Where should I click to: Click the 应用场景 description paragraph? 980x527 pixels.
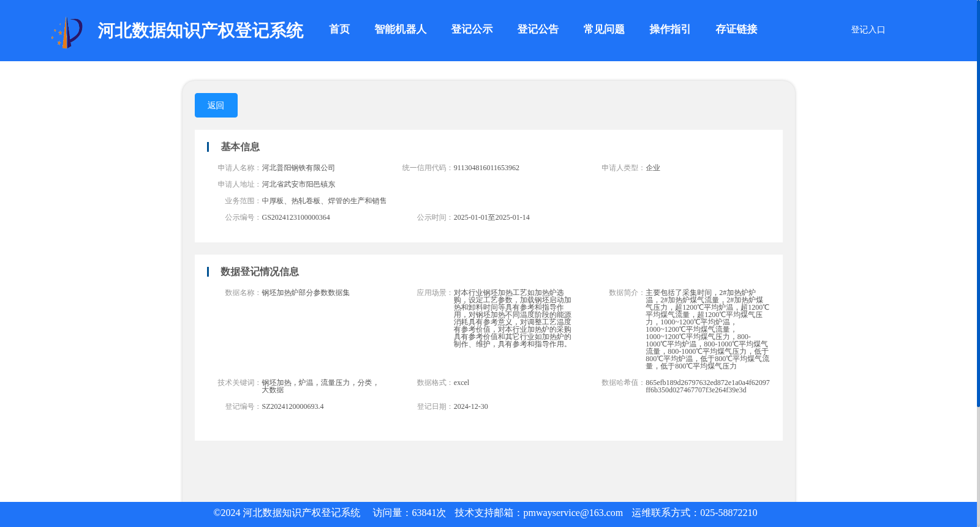[513, 318]
